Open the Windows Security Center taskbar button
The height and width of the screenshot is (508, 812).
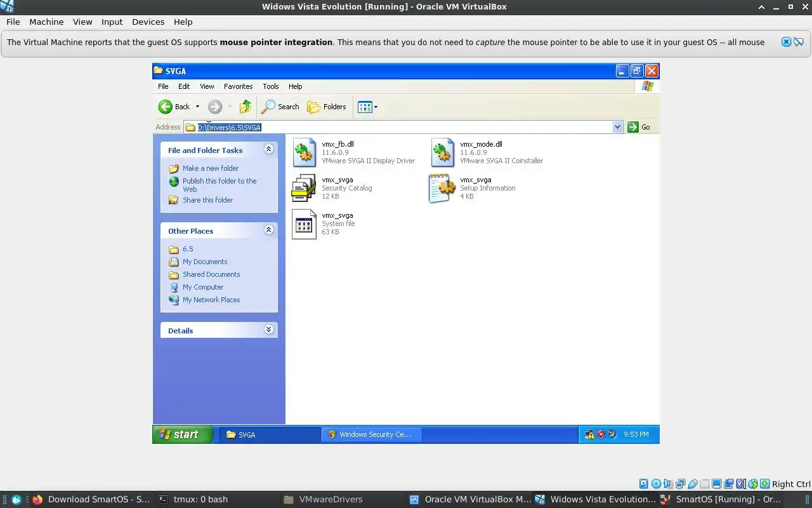tap(371, 434)
